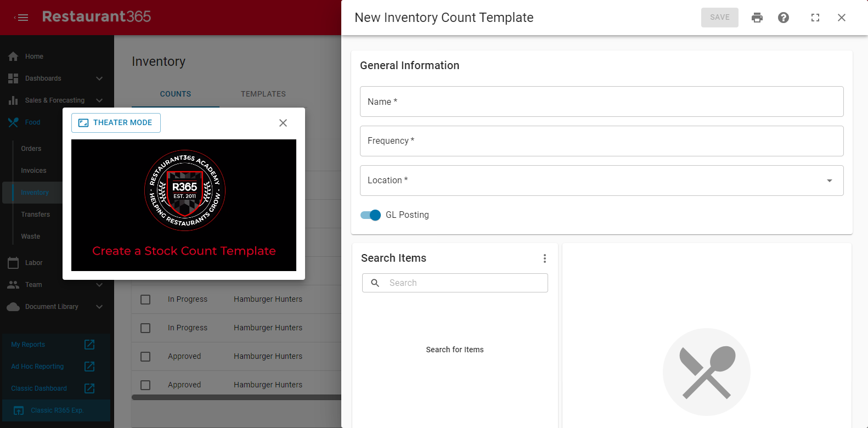Image resolution: width=868 pixels, height=428 pixels.
Task: Open Transfers under Food
Action: click(x=36, y=215)
